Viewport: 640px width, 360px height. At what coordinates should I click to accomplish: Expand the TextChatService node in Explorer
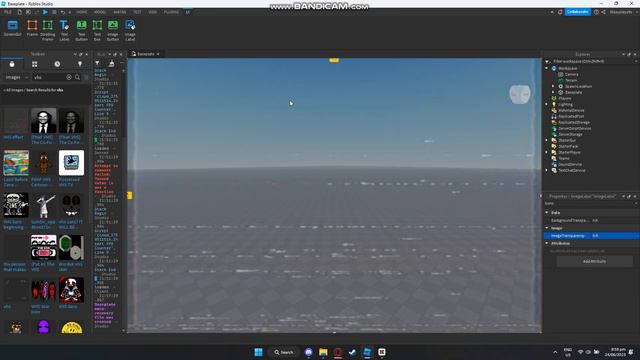(547, 170)
